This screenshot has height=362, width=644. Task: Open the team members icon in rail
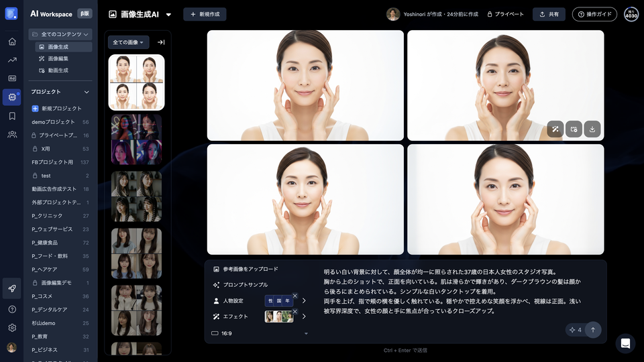[x=12, y=134]
